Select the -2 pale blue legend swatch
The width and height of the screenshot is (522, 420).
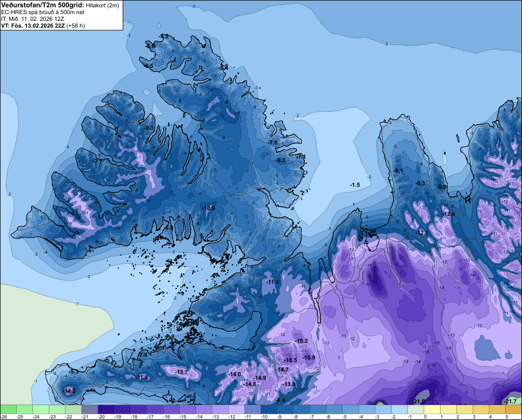pos(399,409)
